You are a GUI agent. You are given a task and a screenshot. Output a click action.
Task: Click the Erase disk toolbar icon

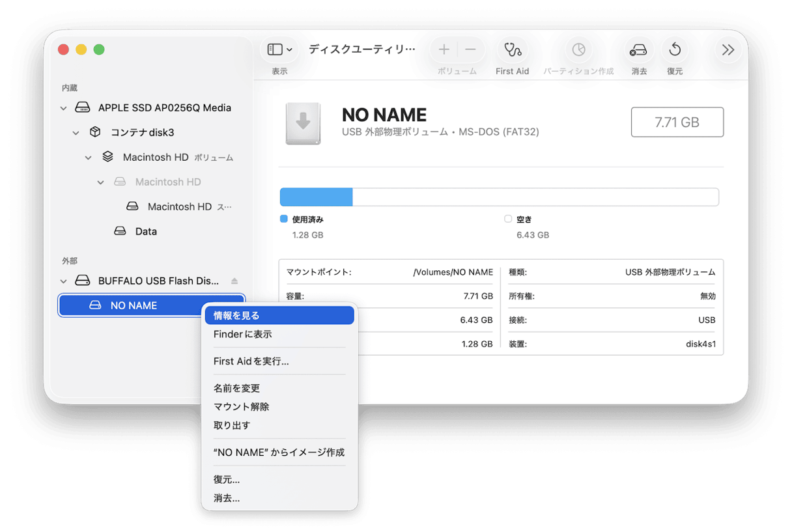pyautogui.click(x=639, y=49)
